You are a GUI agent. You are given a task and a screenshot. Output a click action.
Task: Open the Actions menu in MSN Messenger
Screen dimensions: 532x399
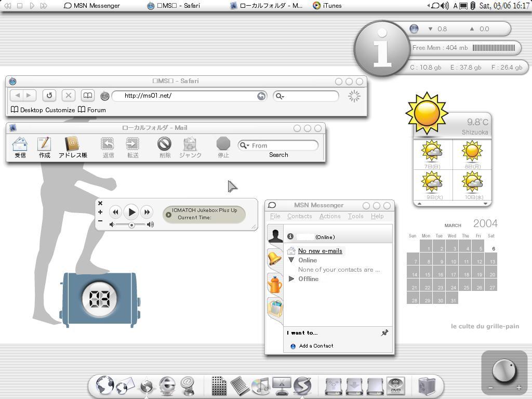pyautogui.click(x=330, y=216)
